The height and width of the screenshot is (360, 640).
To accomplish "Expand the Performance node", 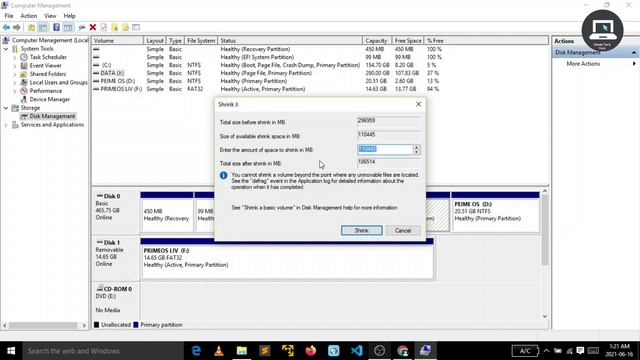I will 15,91.
